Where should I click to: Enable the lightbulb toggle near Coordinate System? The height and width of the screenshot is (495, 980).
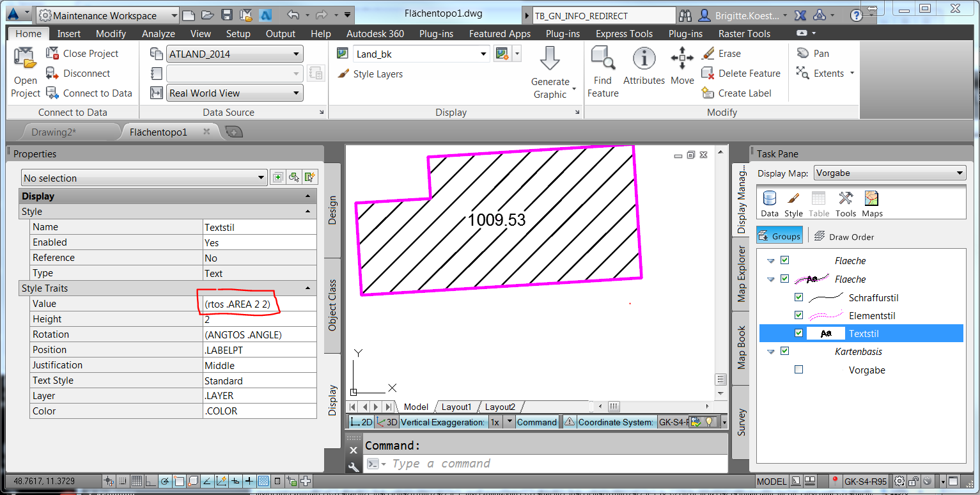tap(711, 421)
